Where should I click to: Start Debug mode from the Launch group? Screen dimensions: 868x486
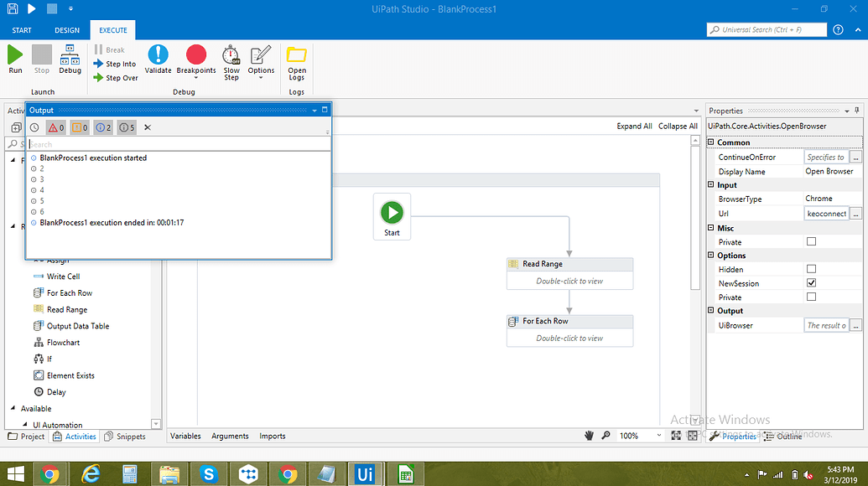(70, 60)
